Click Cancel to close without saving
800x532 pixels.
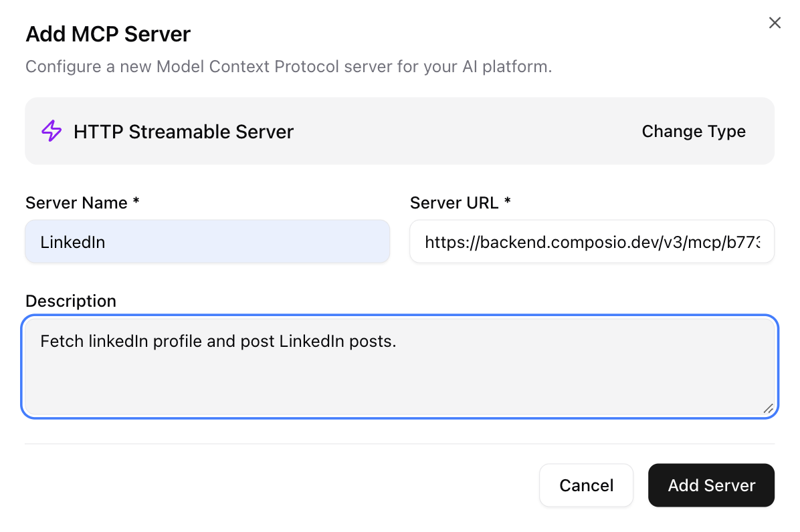click(x=586, y=485)
